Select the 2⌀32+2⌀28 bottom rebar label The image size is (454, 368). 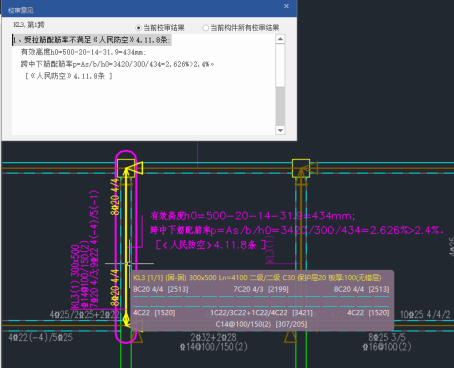tap(213, 337)
